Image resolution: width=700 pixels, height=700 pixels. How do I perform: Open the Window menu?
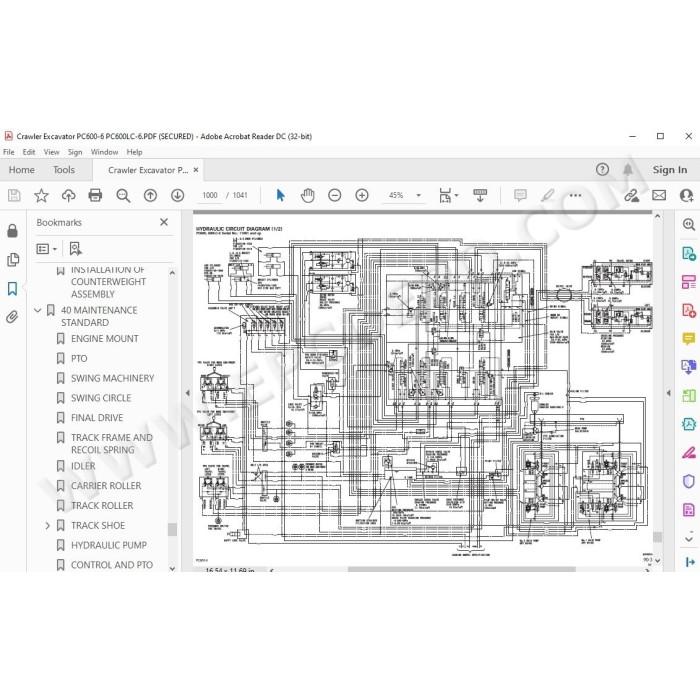(104, 152)
